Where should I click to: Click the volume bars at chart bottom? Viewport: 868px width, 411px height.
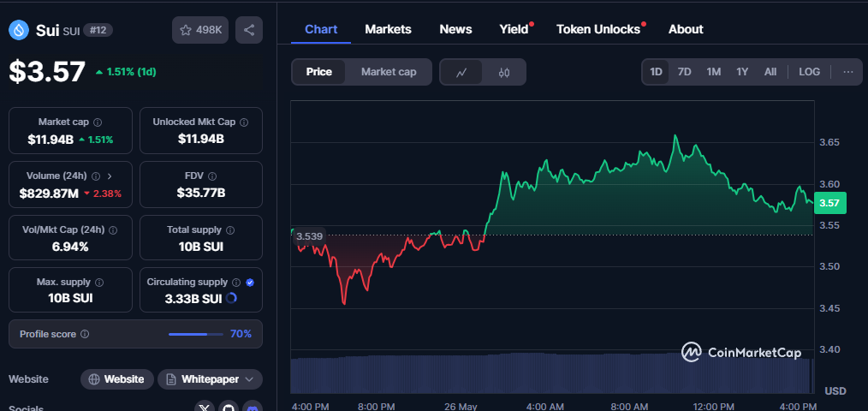coord(552,374)
